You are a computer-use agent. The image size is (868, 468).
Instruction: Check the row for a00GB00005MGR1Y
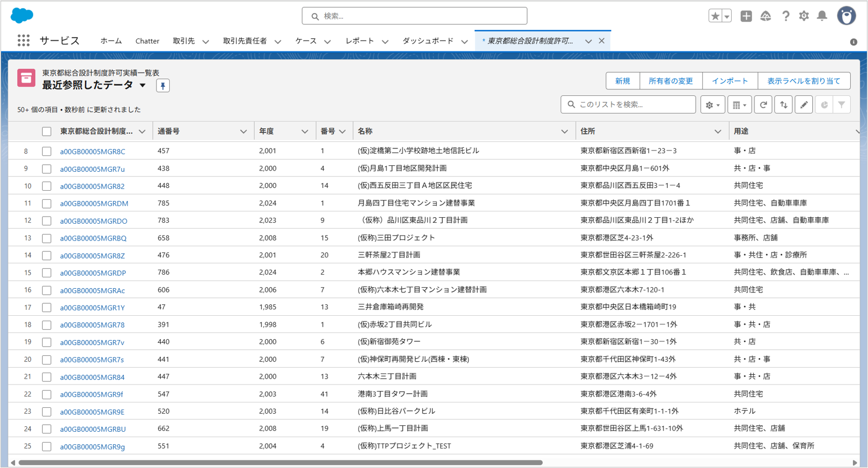pyautogui.click(x=47, y=308)
